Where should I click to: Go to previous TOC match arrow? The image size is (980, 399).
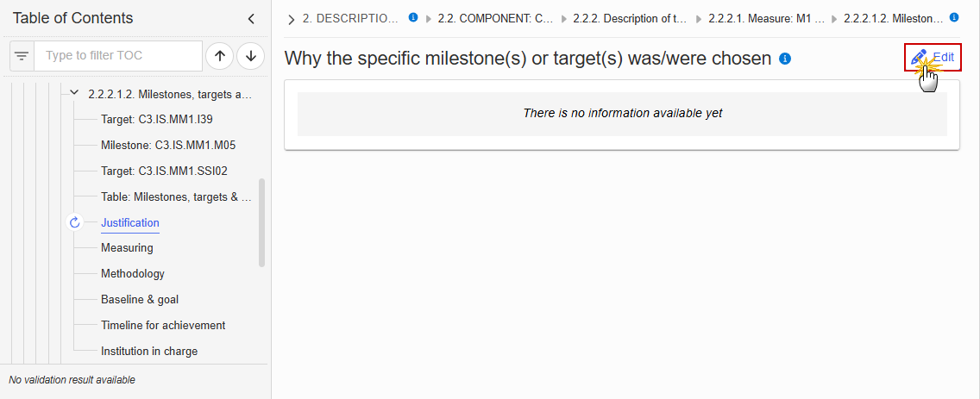220,56
